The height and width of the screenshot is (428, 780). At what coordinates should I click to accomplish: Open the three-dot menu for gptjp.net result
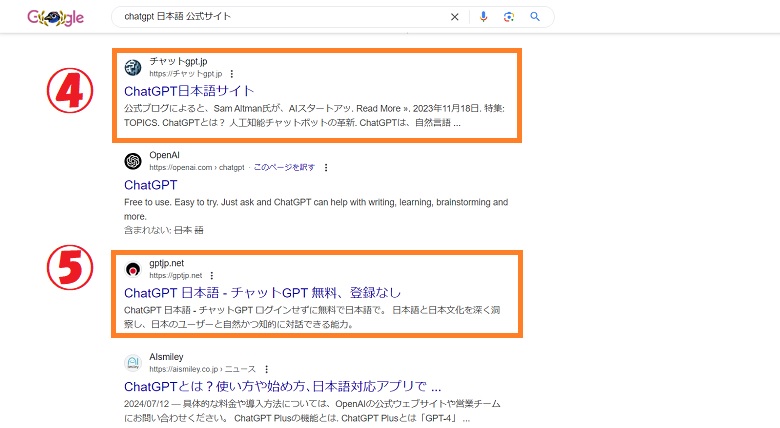[212, 275]
